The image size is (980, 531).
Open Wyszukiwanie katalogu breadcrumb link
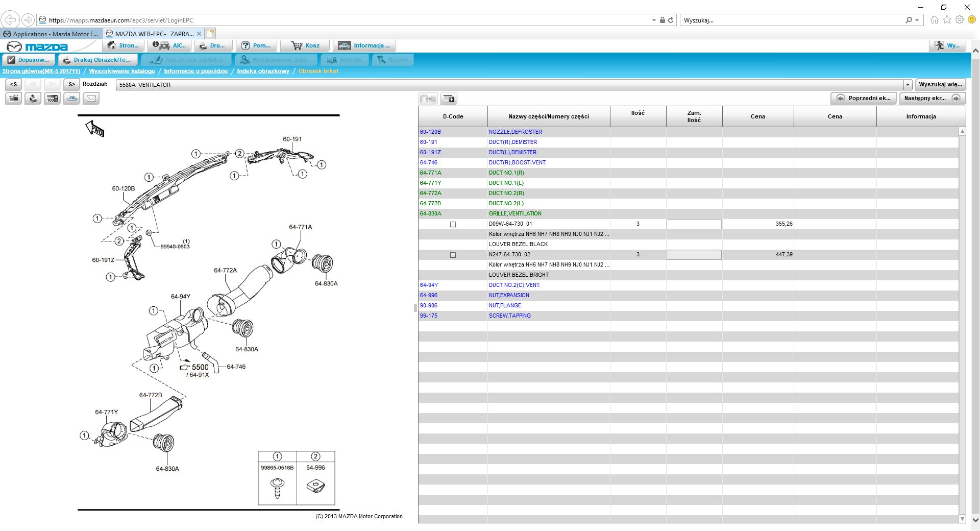pyautogui.click(x=122, y=71)
